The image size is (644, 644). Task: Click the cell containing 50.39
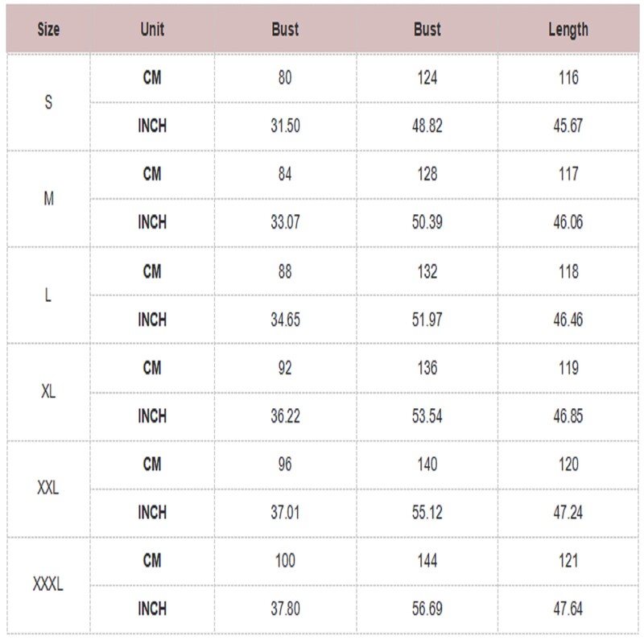[x=427, y=223]
